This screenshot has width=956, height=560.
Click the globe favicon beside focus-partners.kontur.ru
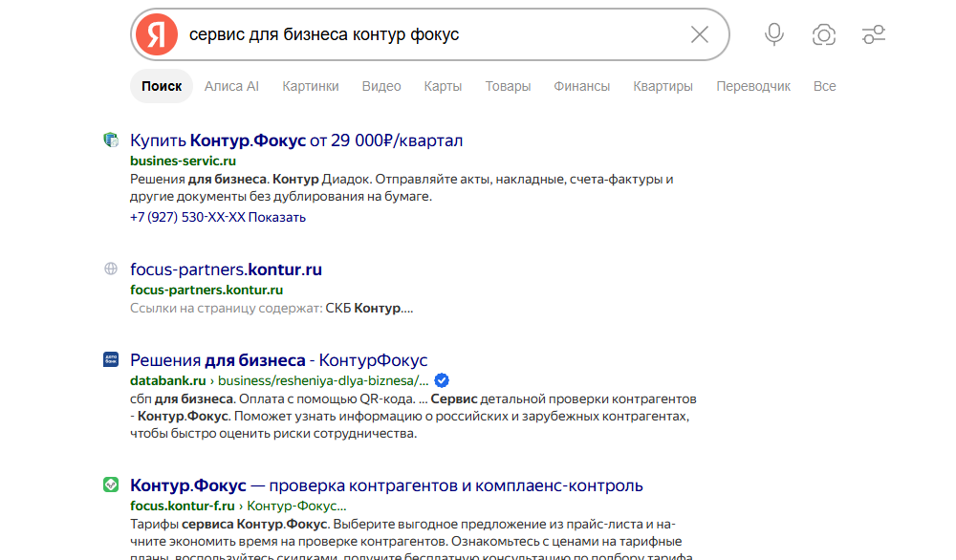(x=110, y=269)
